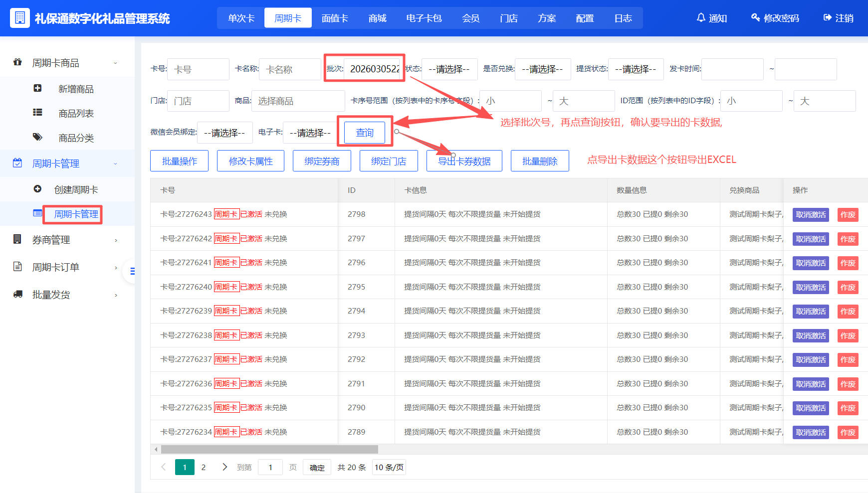Click the tag icon beside 商品分类
The height and width of the screenshot is (493, 868).
pos(38,138)
